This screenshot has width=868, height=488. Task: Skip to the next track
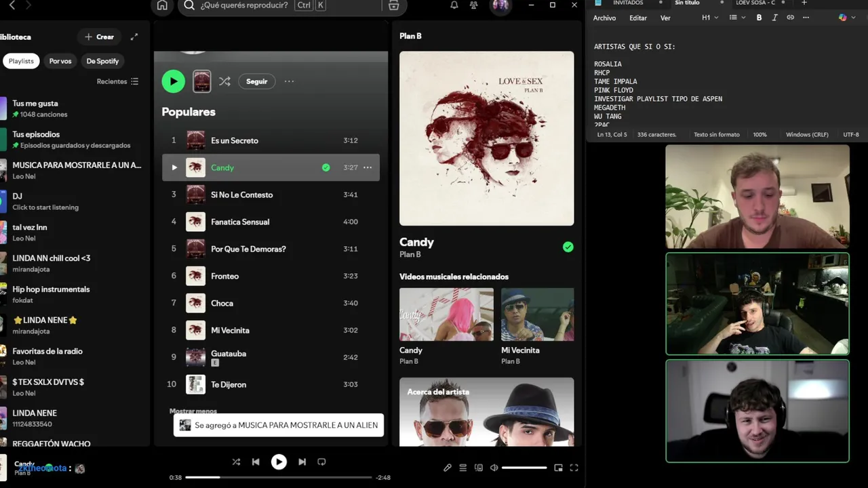point(302,462)
